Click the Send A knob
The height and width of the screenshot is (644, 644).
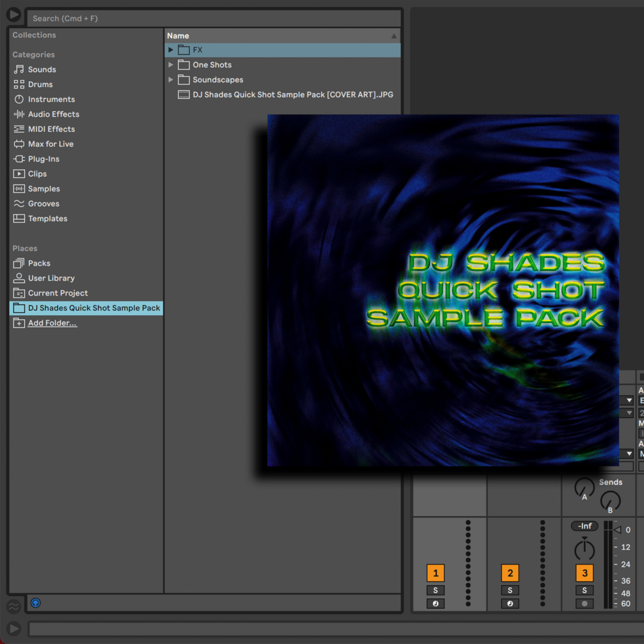[x=584, y=488]
